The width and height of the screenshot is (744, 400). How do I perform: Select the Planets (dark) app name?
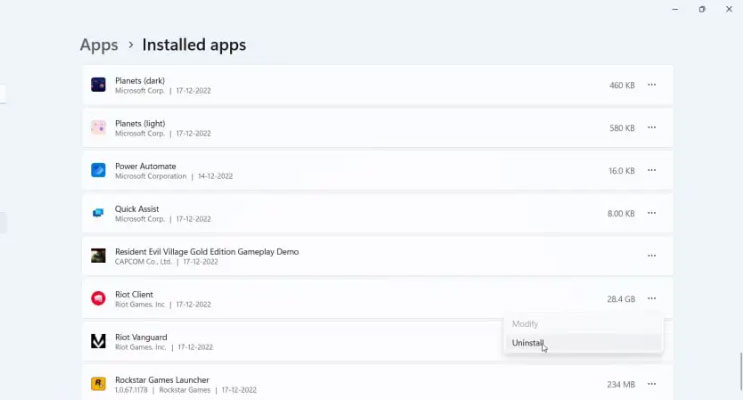coord(140,81)
